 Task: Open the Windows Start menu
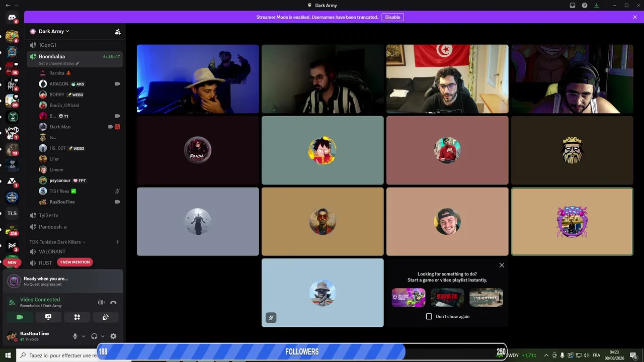[x=8, y=355]
